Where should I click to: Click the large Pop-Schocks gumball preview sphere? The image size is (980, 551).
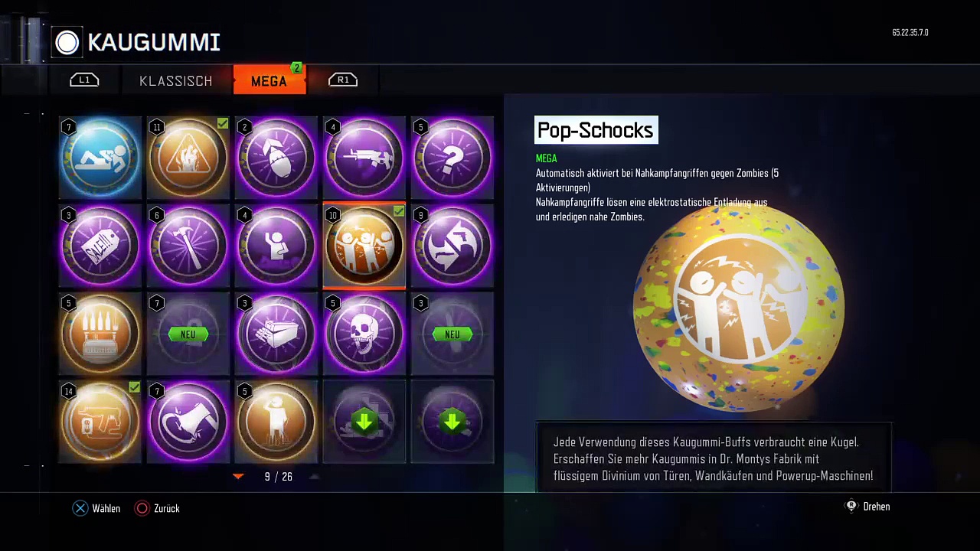(739, 308)
